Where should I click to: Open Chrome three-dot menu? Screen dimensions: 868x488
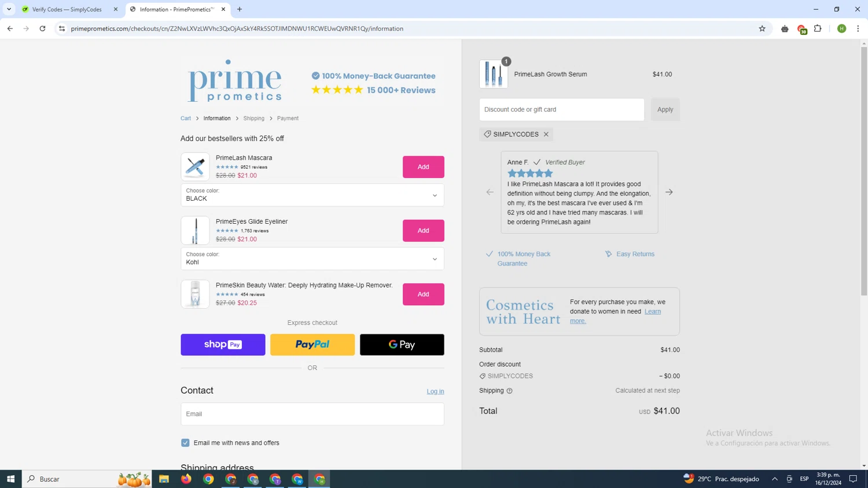858,28
